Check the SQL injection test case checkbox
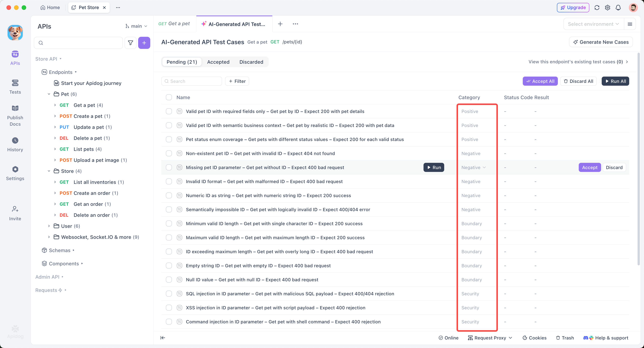The image size is (644, 348). pyautogui.click(x=169, y=294)
